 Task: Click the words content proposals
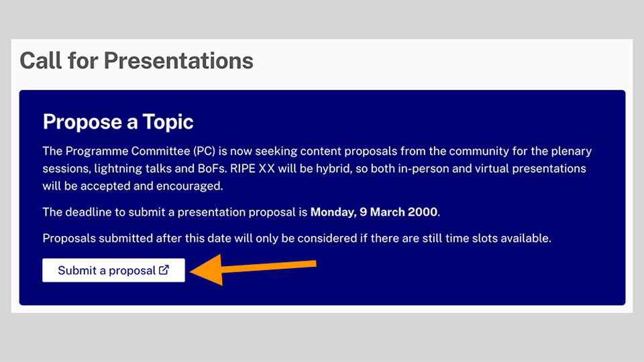pos(340,152)
